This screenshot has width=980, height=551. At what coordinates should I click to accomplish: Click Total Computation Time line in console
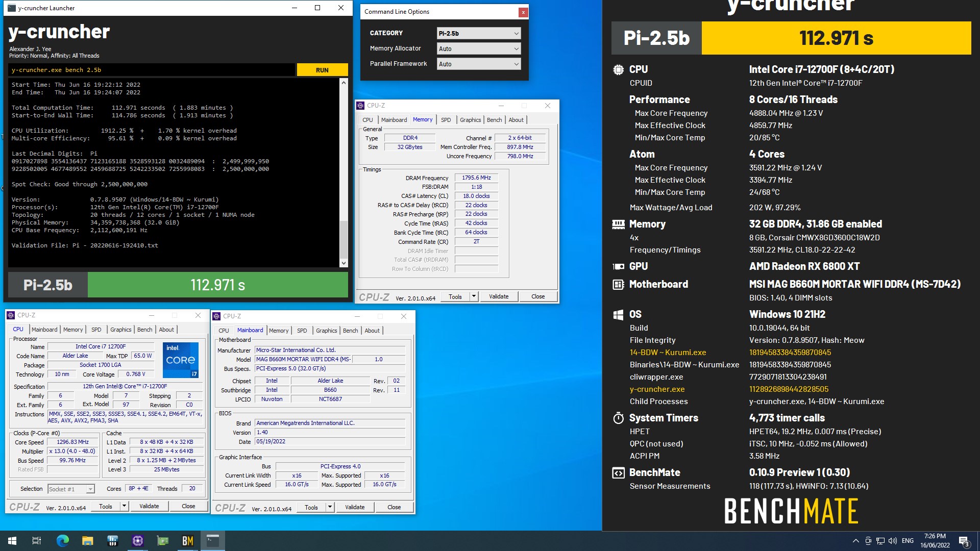(122, 108)
